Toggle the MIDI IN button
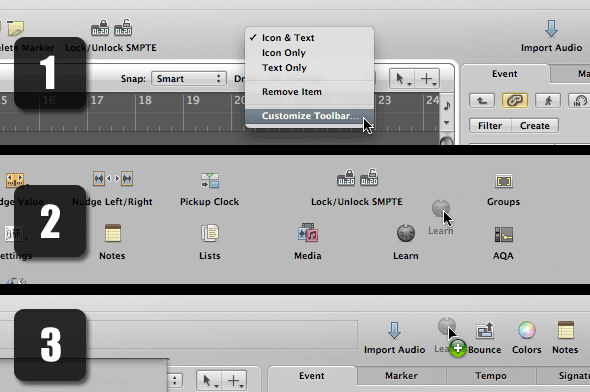 point(579,101)
